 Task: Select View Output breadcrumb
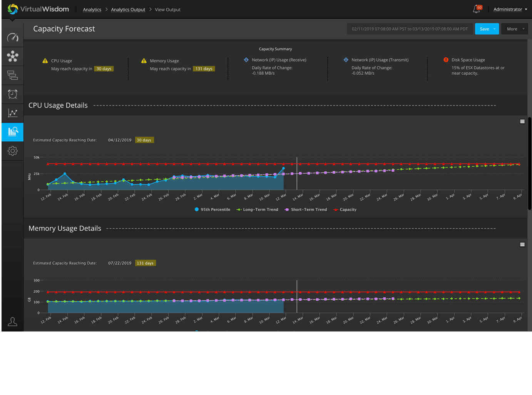pyautogui.click(x=167, y=10)
